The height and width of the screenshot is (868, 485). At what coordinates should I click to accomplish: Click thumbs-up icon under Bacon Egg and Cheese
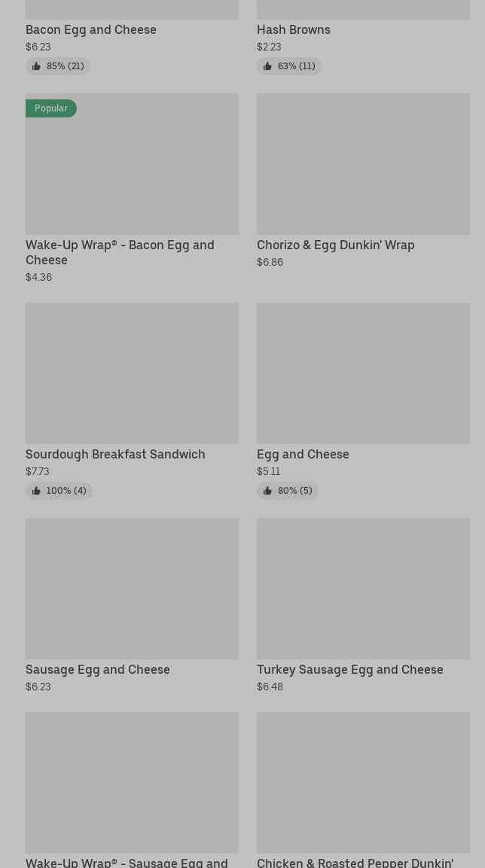click(x=36, y=66)
